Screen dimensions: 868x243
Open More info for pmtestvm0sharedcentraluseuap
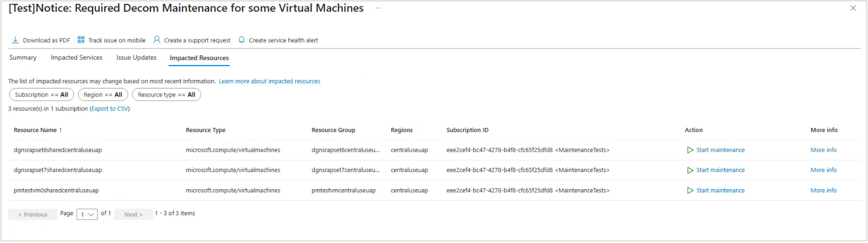824,191
